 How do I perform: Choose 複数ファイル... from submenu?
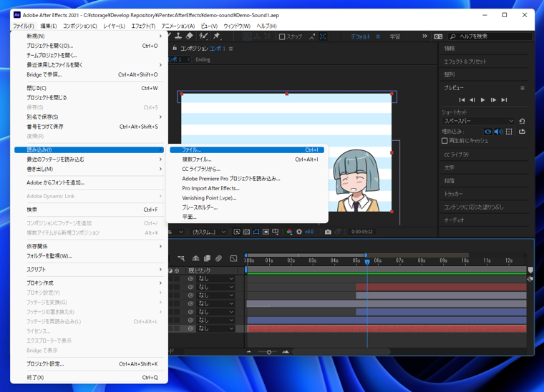point(247,160)
